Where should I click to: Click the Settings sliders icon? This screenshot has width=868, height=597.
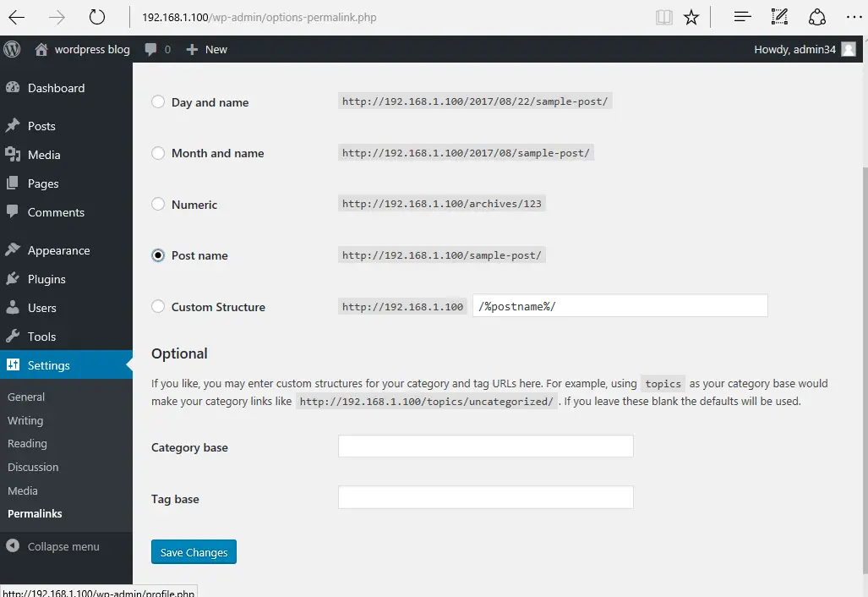point(13,365)
